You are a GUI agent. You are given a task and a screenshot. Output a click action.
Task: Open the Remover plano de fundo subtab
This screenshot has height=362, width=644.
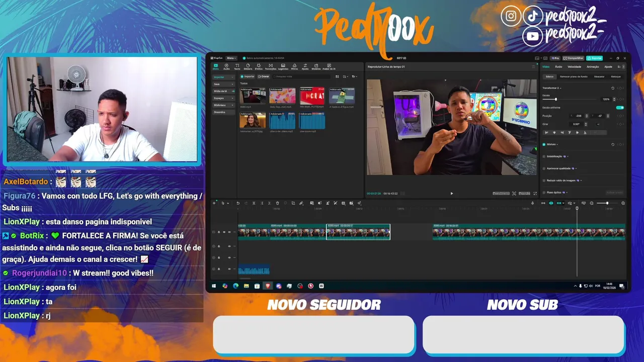pos(574,76)
